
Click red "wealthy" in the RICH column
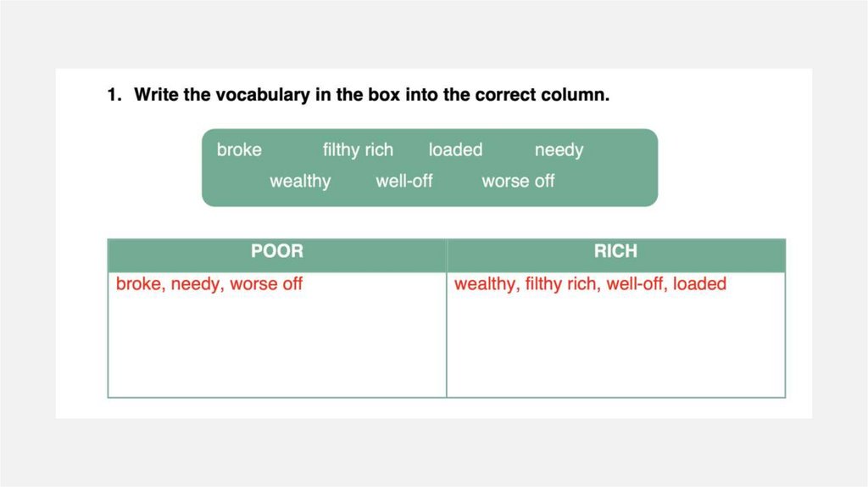coord(484,284)
